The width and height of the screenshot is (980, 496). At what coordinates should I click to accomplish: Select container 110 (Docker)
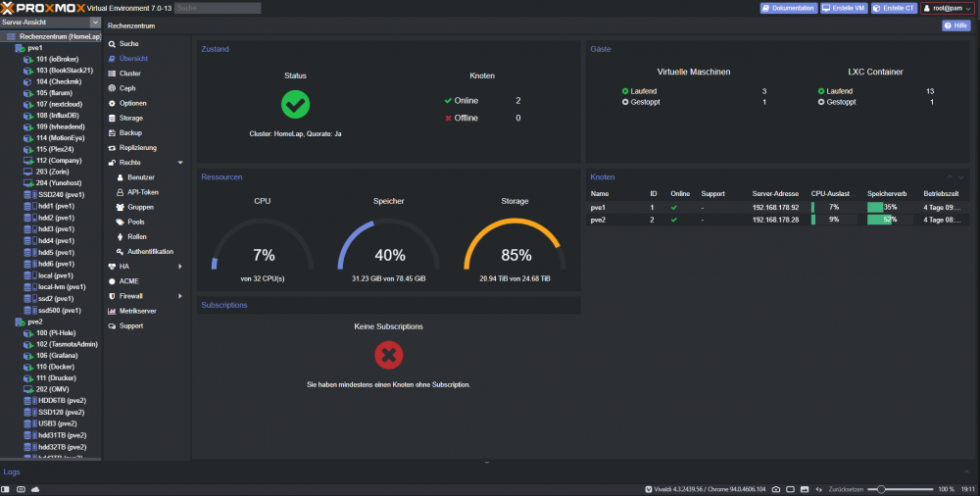(55, 368)
